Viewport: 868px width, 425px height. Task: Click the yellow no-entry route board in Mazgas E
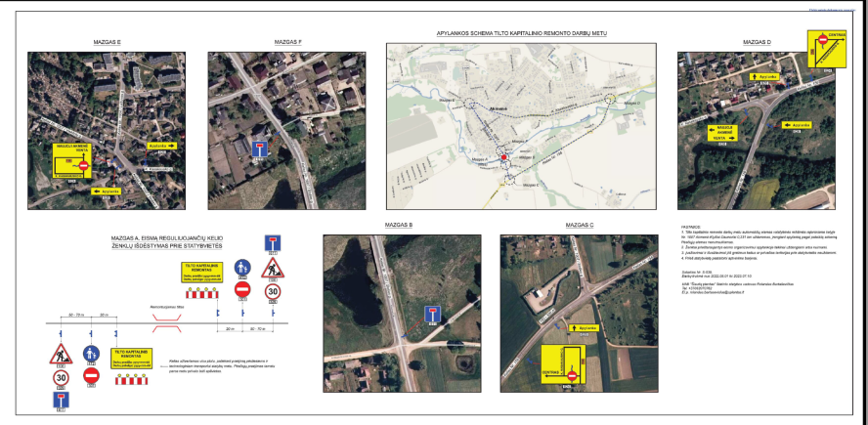point(72,160)
